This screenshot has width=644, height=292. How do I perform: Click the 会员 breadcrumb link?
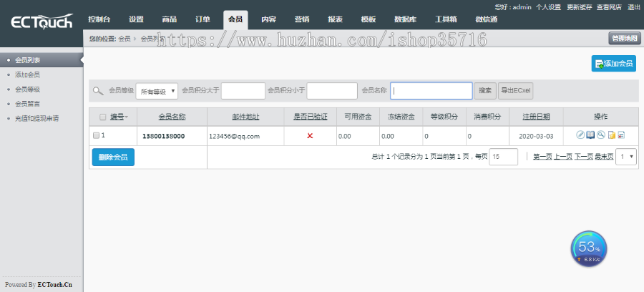coord(125,39)
